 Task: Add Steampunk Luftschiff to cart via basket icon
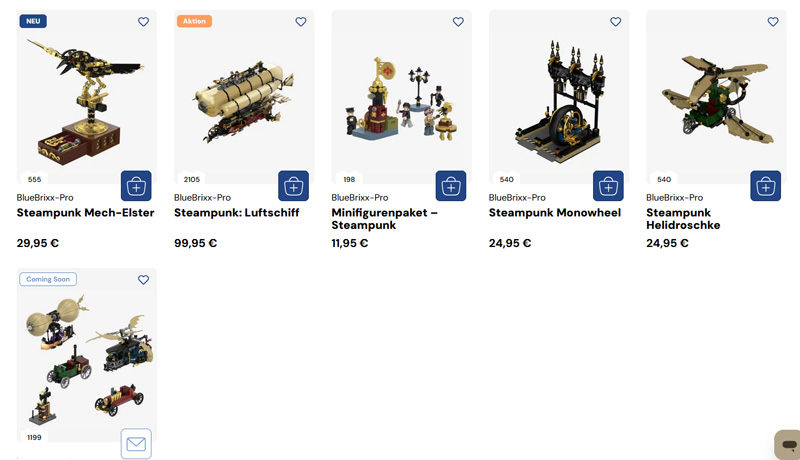(293, 186)
